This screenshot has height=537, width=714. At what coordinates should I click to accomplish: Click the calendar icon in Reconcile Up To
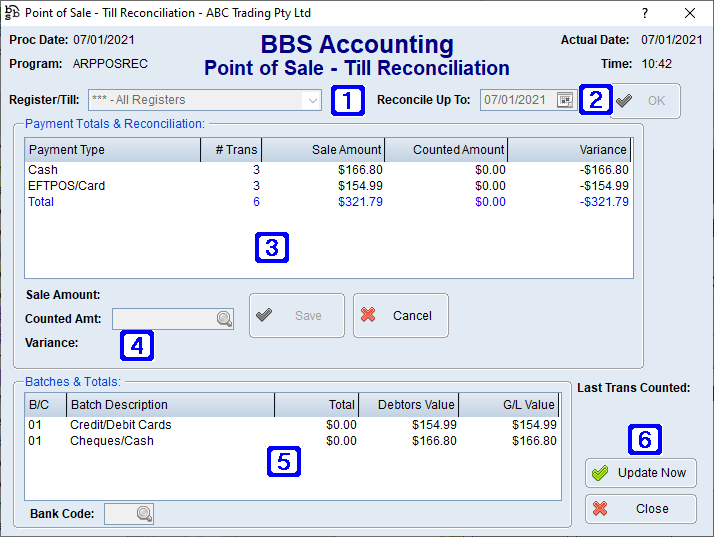click(565, 100)
